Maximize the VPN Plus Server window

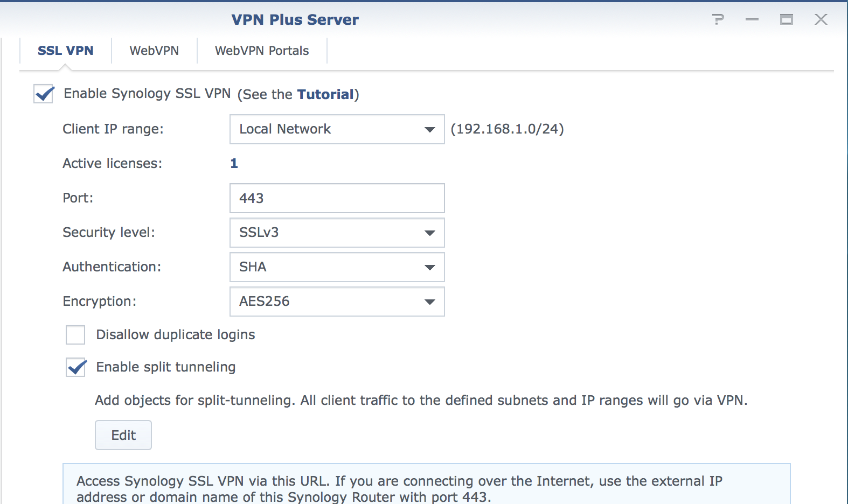pyautogui.click(x=787, y=19)
